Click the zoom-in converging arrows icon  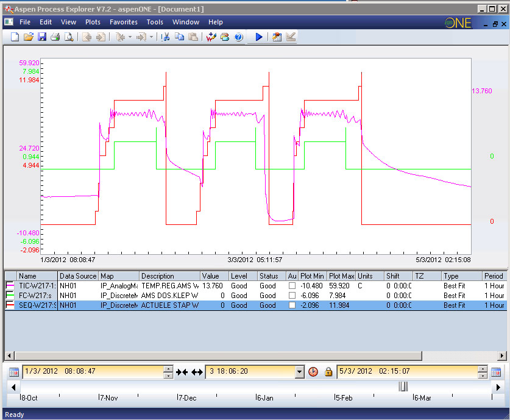(182, 372)
